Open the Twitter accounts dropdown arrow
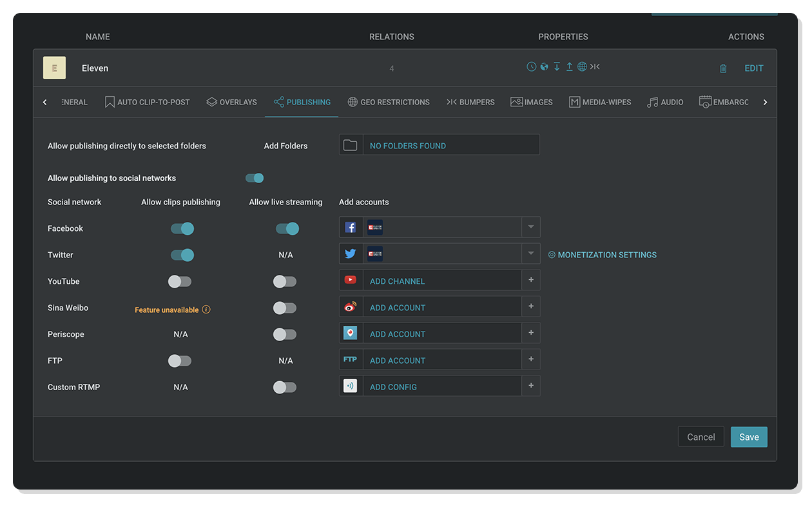This screenshot has width=812, height=516. [531, 253]
